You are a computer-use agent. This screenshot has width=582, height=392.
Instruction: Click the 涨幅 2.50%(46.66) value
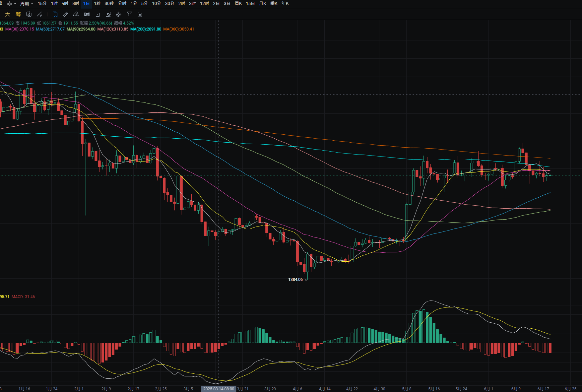coord(96,23)
